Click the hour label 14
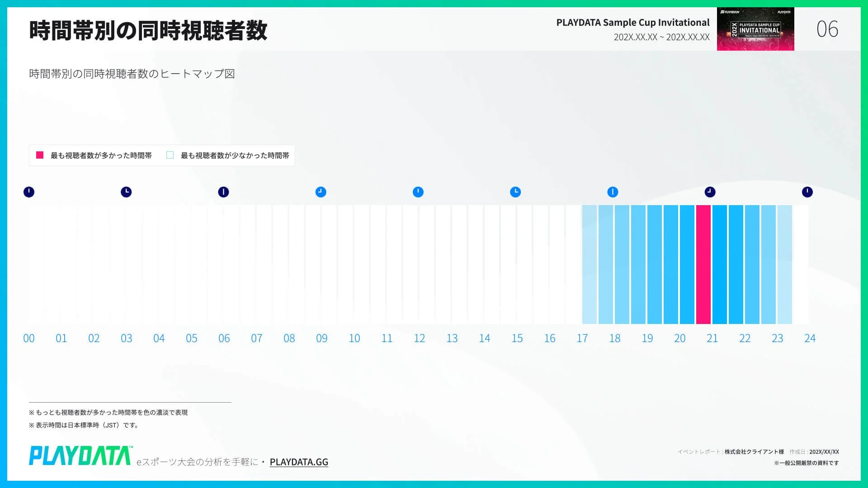Screen dimensions: 868x488 pyautogui.click(x=485, y=338)
